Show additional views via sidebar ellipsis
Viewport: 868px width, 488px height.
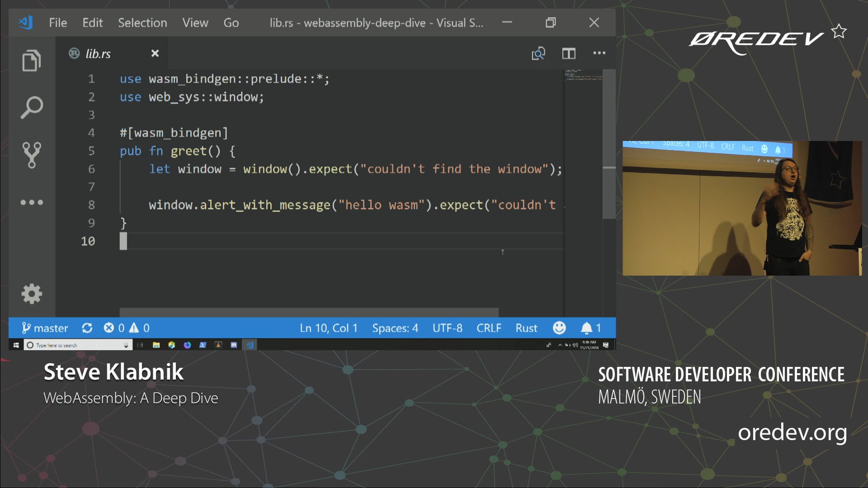(32, 202)
